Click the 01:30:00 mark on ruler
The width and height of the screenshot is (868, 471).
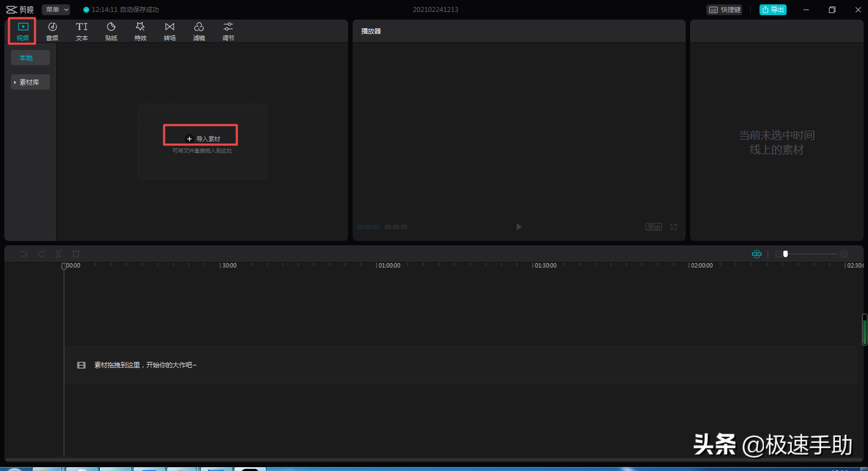(545, 265)
